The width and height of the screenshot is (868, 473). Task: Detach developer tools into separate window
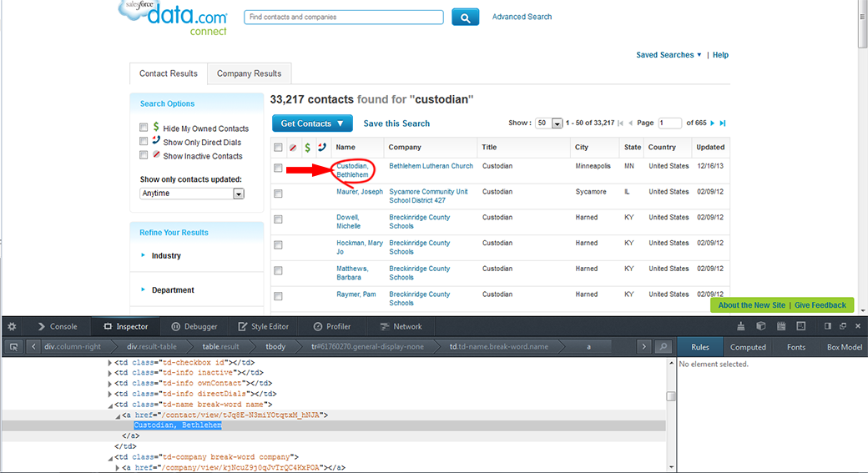[x=842, y=326]
